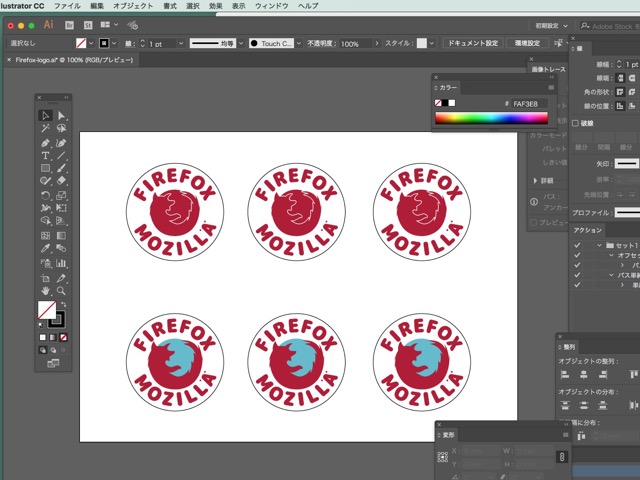Select butt cap for 線端

620,78
